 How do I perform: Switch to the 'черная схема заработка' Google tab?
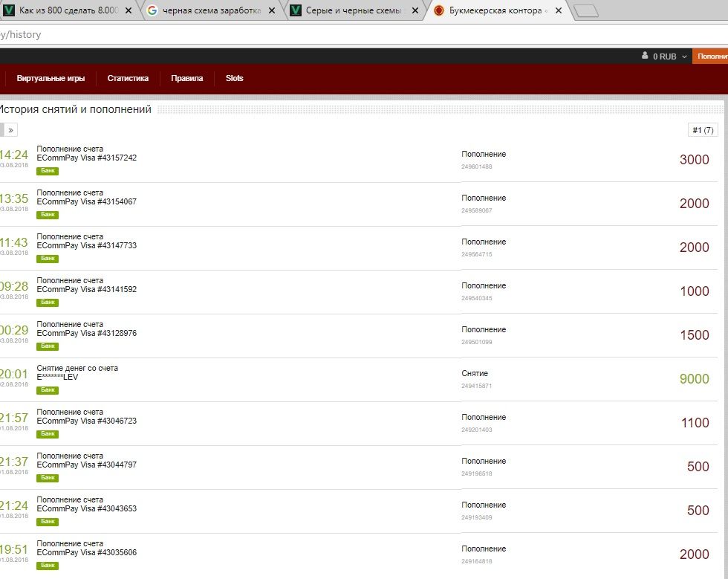pyautogui.click(x=210, y=10)
